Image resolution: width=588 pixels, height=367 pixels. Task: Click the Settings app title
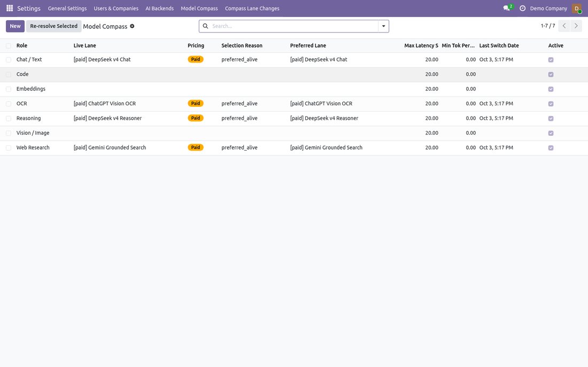click(x=29, y=8)
